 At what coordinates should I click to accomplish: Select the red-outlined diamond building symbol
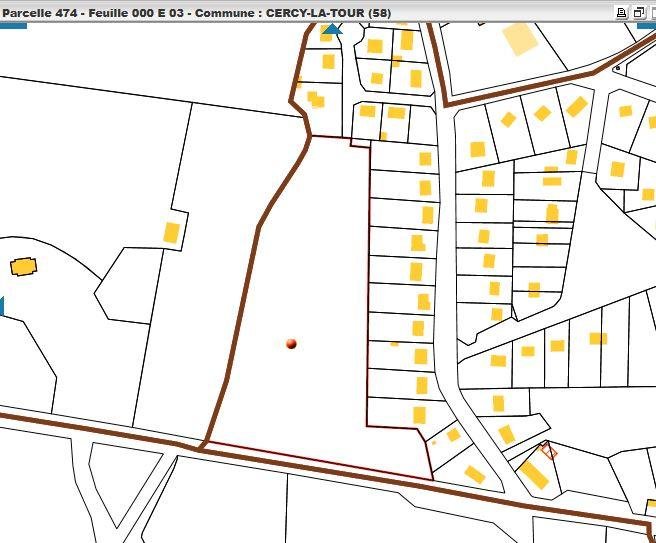548,451
